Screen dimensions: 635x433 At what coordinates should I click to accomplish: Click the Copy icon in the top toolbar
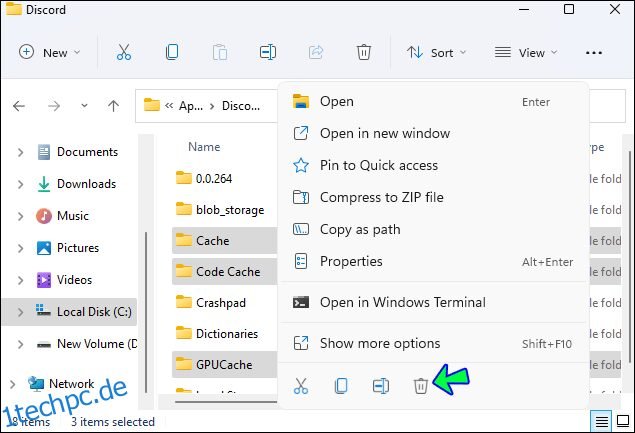point(172,52)
